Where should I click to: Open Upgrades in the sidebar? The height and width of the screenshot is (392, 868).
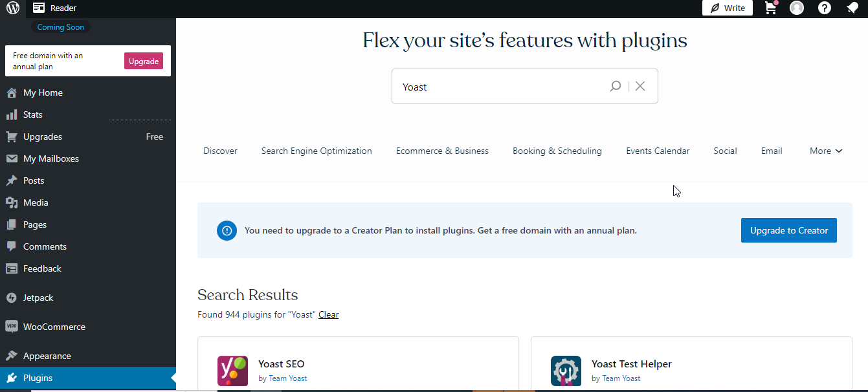click(88, 136)
